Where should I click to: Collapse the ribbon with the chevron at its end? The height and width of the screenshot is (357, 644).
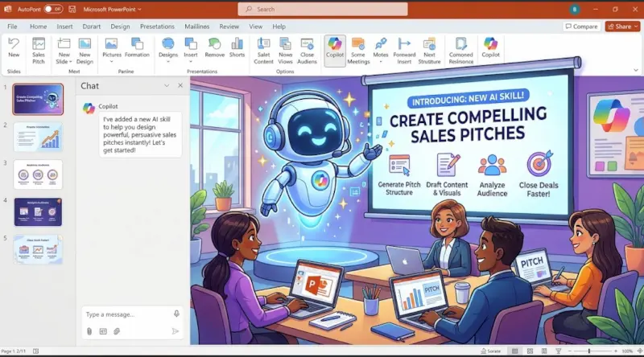pyautogui.click(x=636, y=70)
